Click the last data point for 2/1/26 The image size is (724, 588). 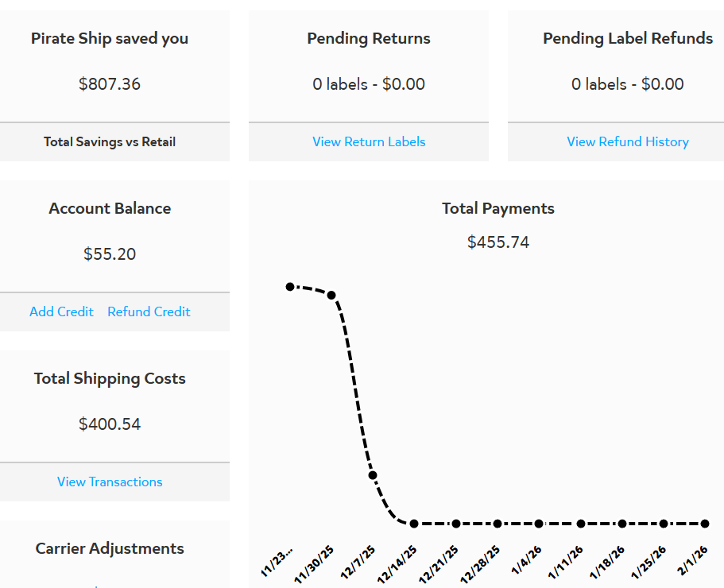tap(705, 524)
